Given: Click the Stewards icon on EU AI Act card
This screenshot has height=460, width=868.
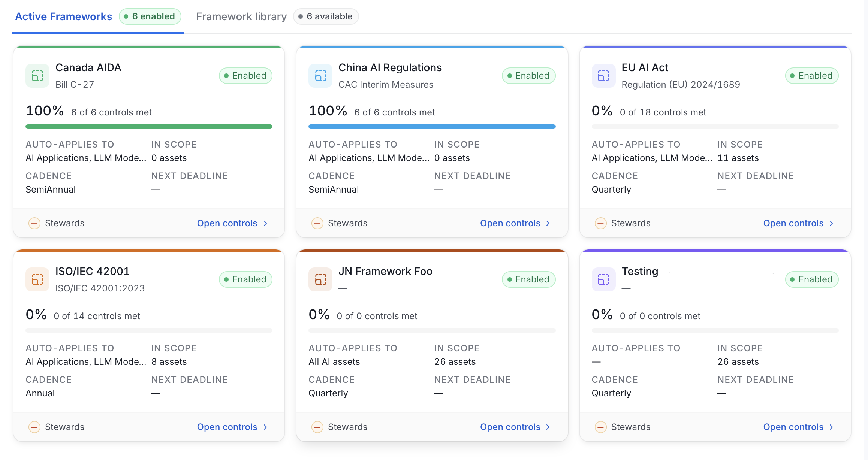Looking at the screenshot, I should click(601, 223).
